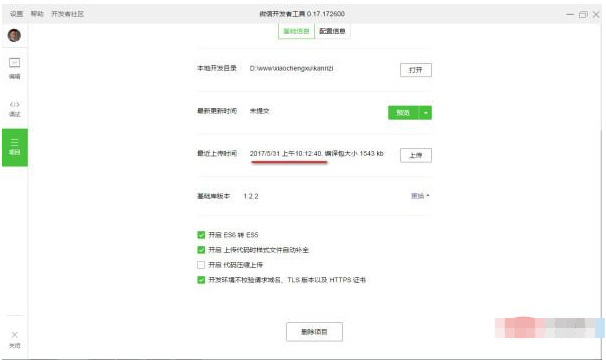Click the 打开 button for local directory
This screenshot has height=363, width=606.
(x=416, y=70)
